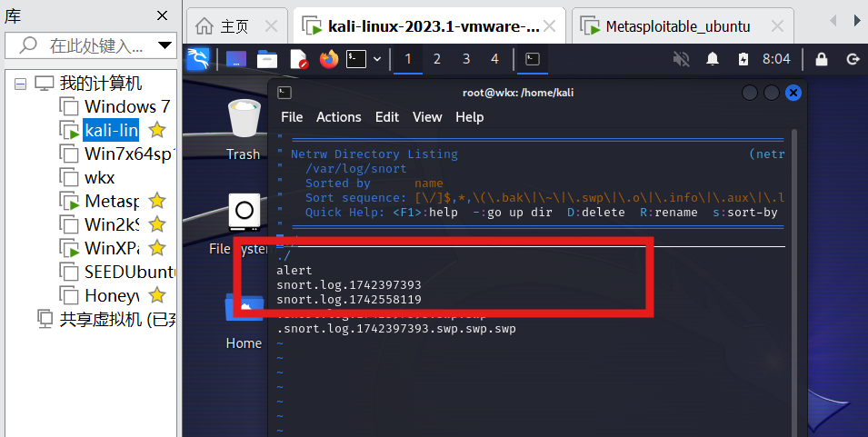
Task: Close the 库 library panel
Action: 162,15
